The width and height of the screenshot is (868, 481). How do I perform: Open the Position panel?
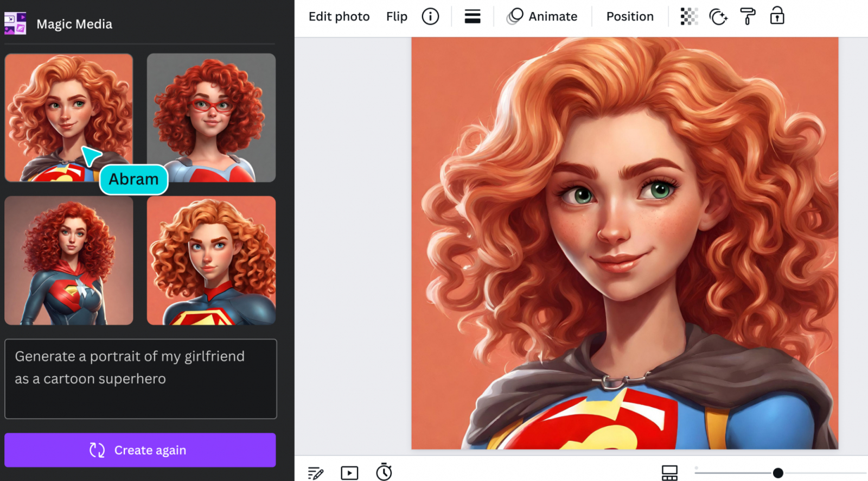click(x=630, y=16)
